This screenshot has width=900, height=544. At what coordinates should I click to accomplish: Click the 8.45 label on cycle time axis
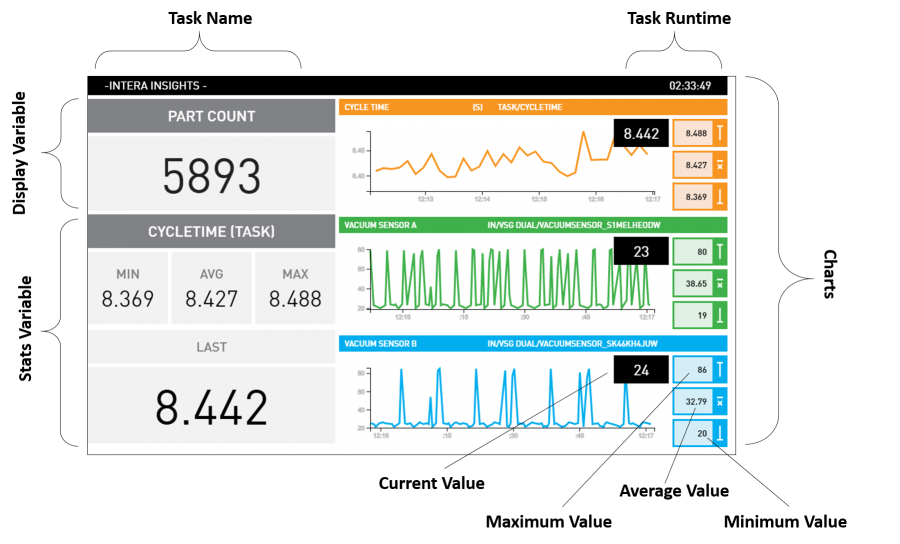pos(358,150)
